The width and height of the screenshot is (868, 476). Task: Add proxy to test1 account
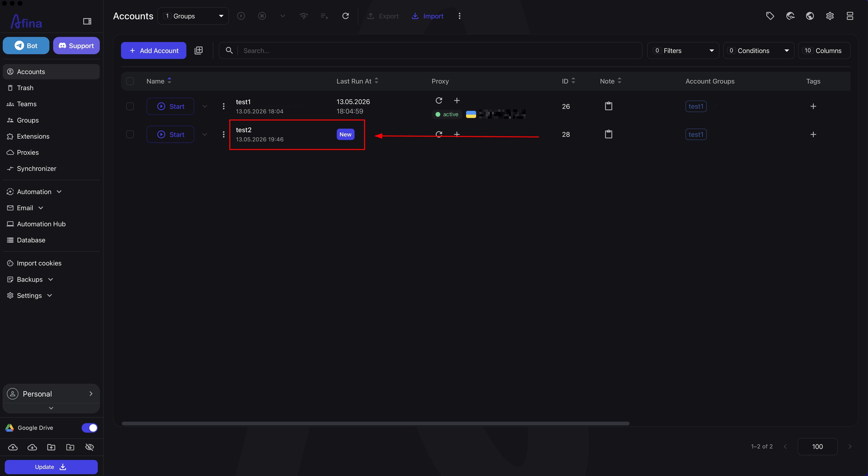457,100
